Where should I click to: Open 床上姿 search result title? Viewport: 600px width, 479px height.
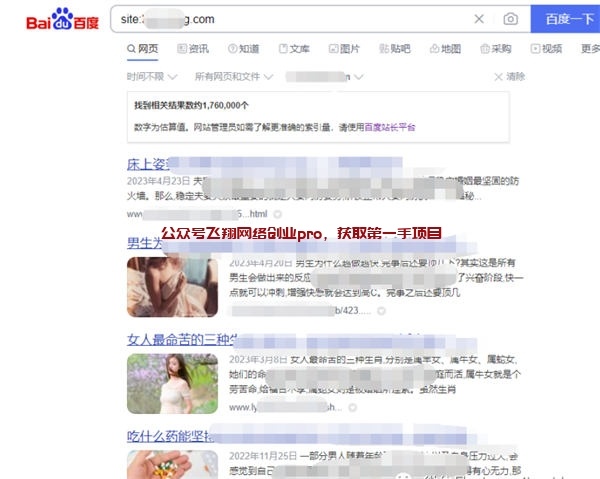tap(147, 165)
